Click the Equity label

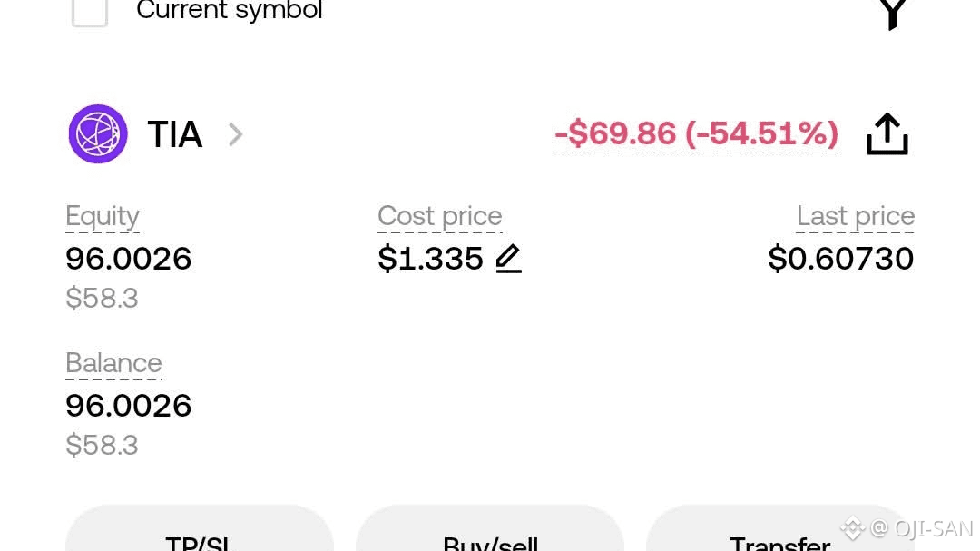[x=103, y=216]
